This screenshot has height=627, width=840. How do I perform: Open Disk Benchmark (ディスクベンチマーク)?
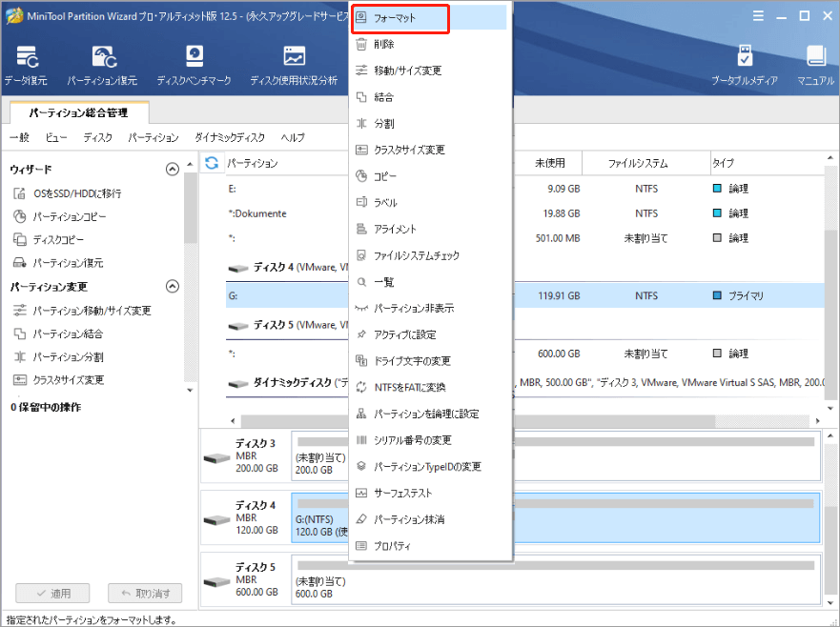pos(194,66)
